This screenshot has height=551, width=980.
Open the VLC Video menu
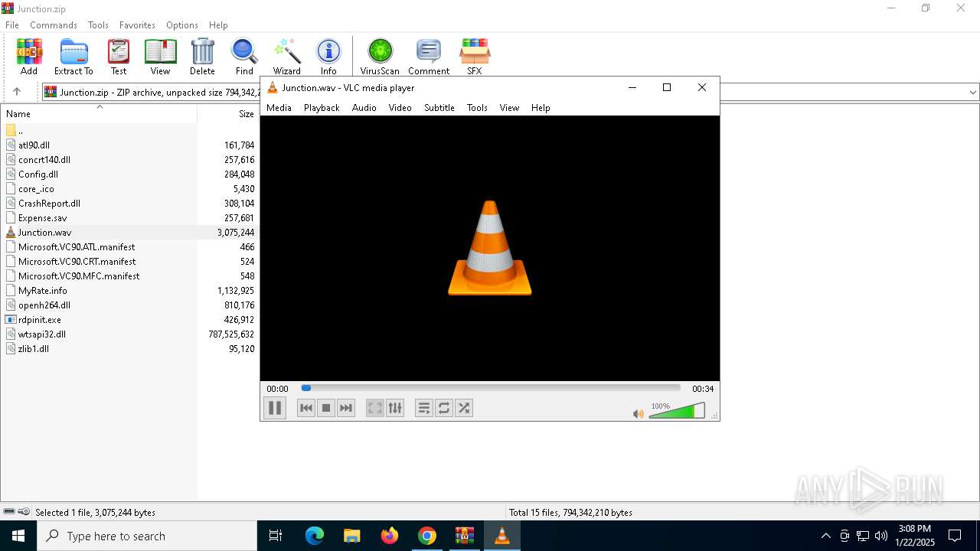coord(400,108)
